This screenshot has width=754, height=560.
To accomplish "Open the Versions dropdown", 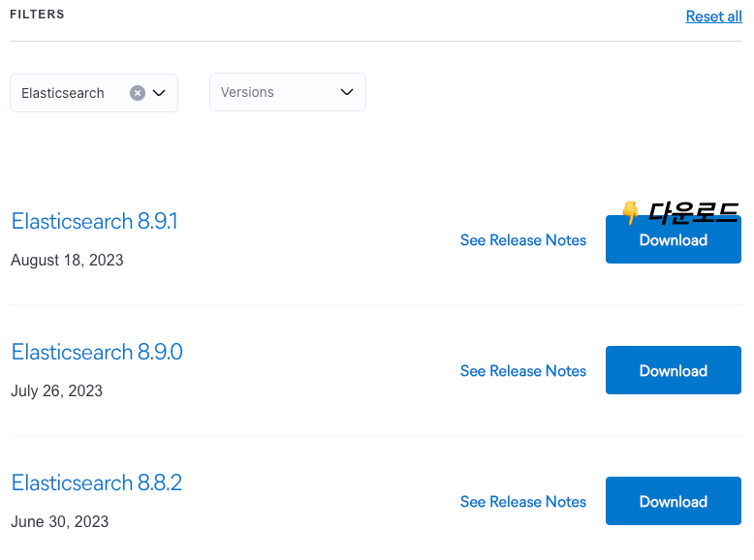I will click(288, 92).
